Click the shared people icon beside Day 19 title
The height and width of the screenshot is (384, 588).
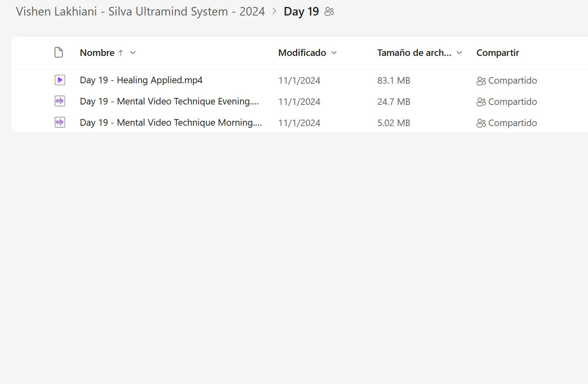pyautogui.click(x=329, y=12)
